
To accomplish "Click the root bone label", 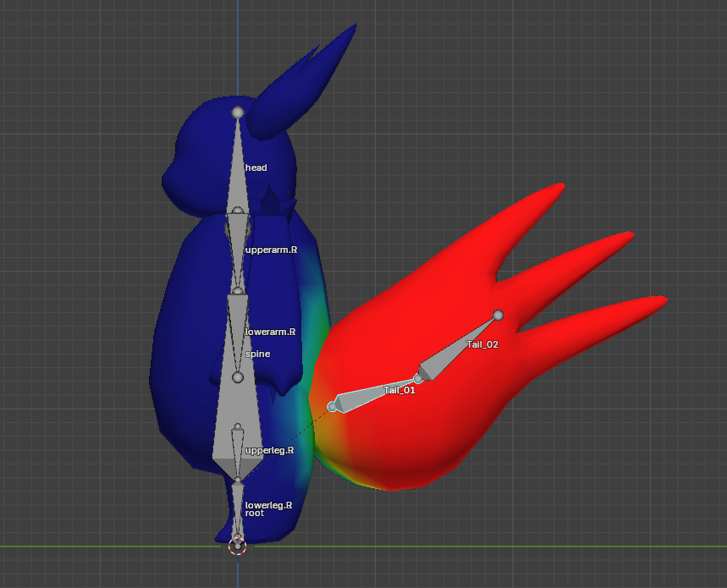I will pos(254,514).
